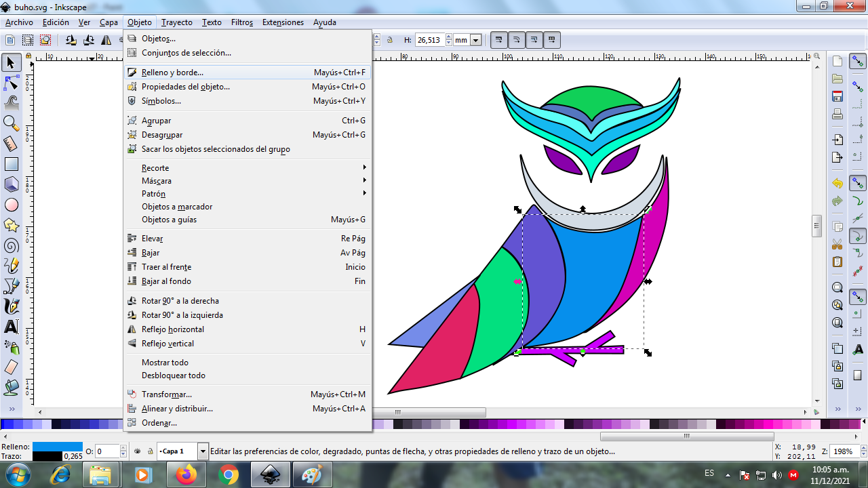Select the Node editing tool
Screen dimensions: 868x488
point(11,83)
